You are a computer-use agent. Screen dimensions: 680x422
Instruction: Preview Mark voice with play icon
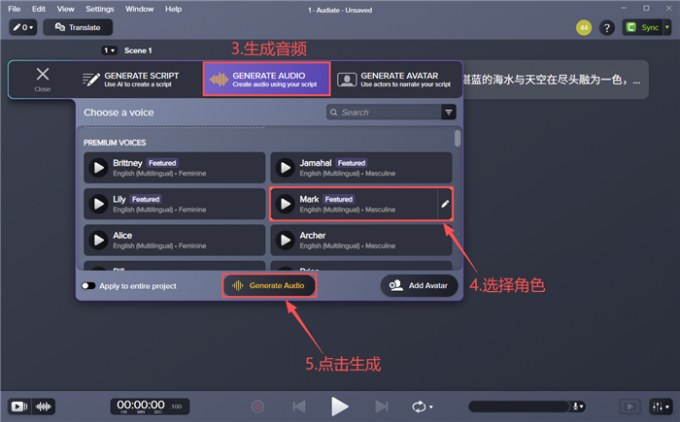coord(285,204)
